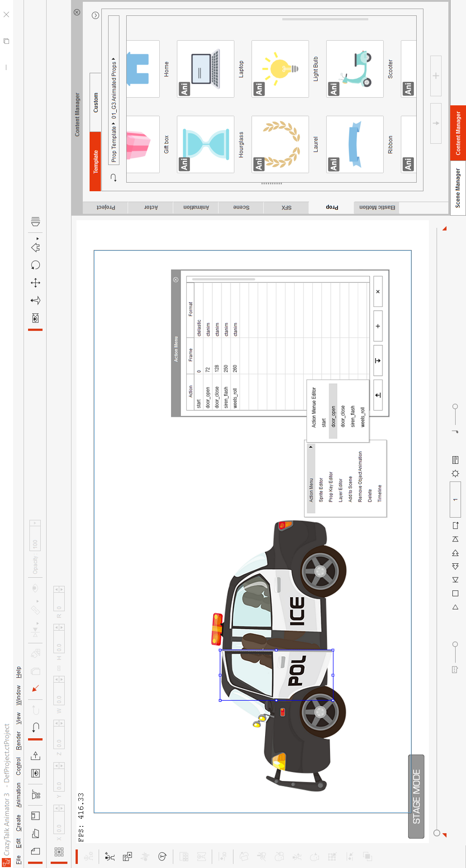Viewport: 466px width, 868px height.
Task: Collapse Content Manager with the circled chevron
Action: pyautogui.click(x=95, y=15)
